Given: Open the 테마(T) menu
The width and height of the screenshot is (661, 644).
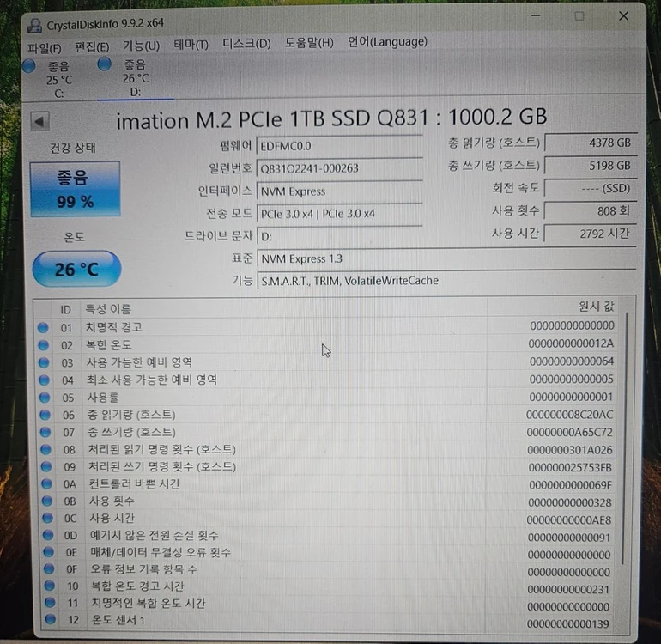Looking at the screenshot, I should click(x=191, y=45).
